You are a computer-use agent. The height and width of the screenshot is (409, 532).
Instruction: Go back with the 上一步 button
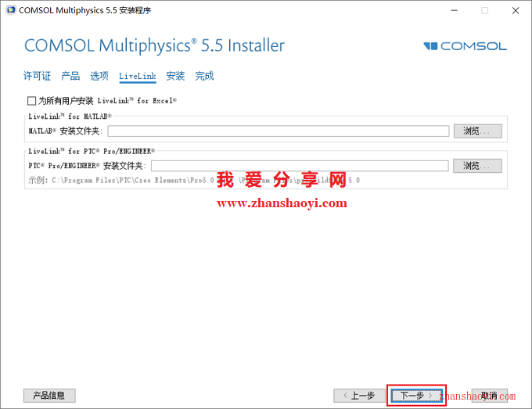pos(359,396)
